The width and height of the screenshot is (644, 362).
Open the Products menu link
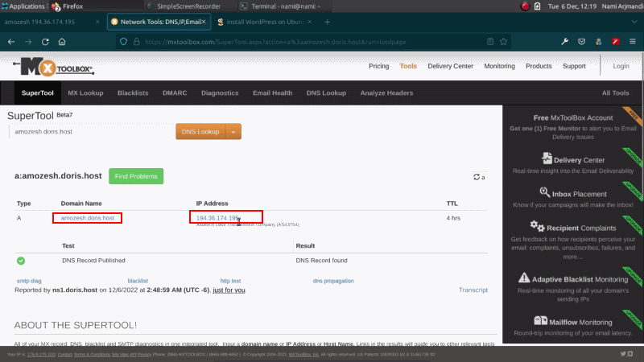tap(539, 66)
